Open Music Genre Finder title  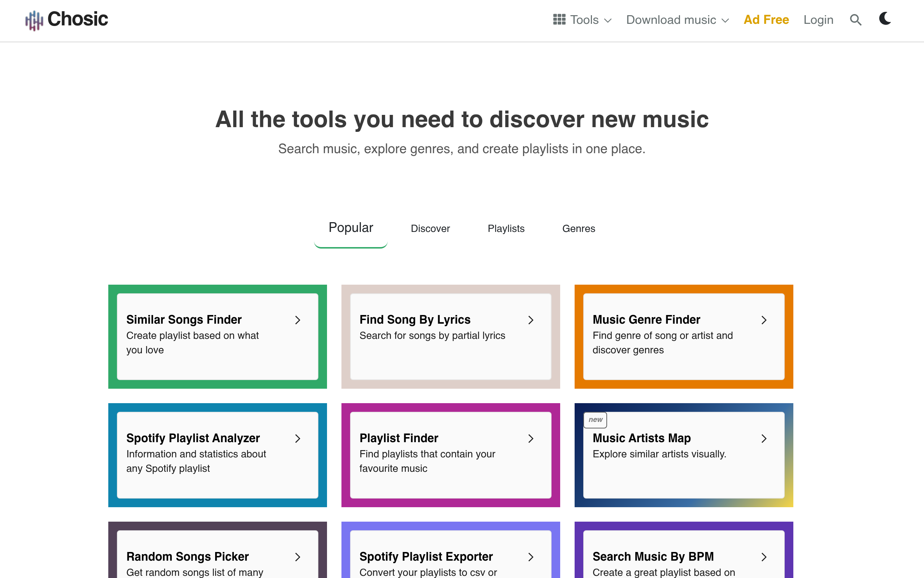point(646,320)
